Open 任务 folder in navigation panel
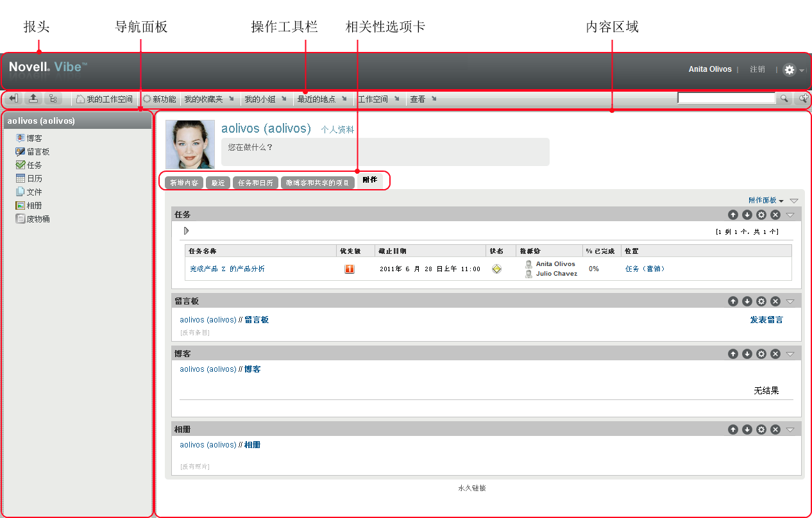812x518 pixels. [30, 165]
